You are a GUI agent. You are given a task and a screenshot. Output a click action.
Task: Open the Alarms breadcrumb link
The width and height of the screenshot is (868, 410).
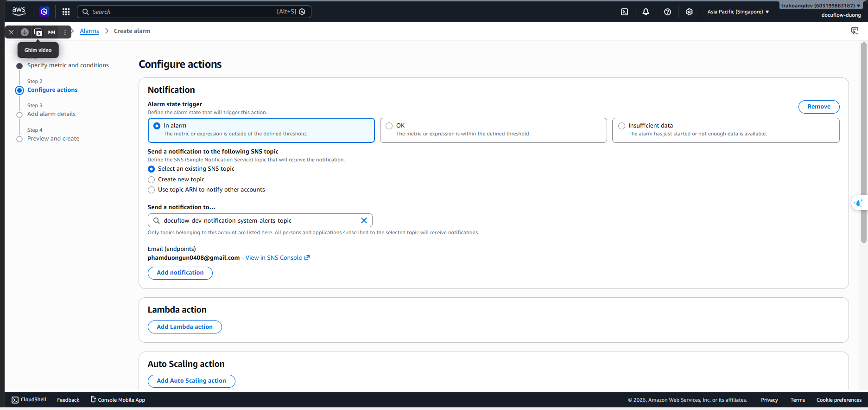(x=89, y=31)
